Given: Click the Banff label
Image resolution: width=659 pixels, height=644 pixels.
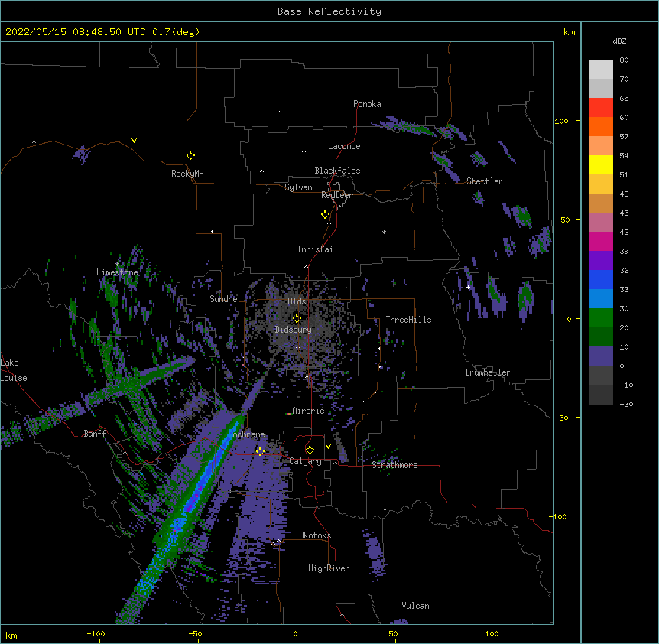Looking at the screenshot, I should click(95, 434).
